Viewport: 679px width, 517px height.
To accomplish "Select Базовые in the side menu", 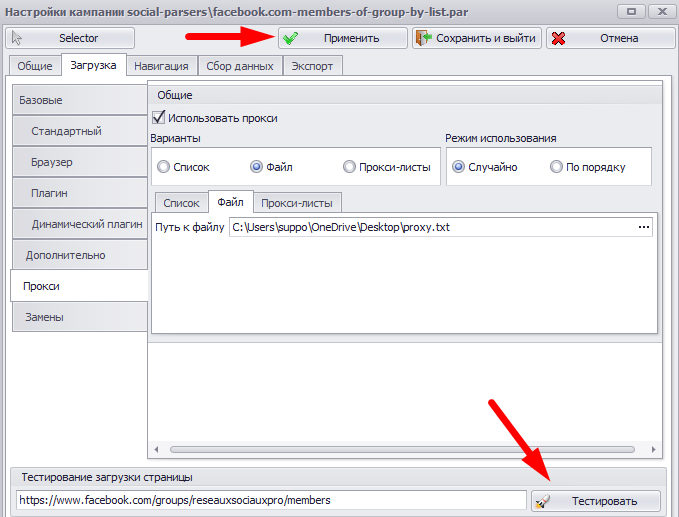I will pos(80,100).
